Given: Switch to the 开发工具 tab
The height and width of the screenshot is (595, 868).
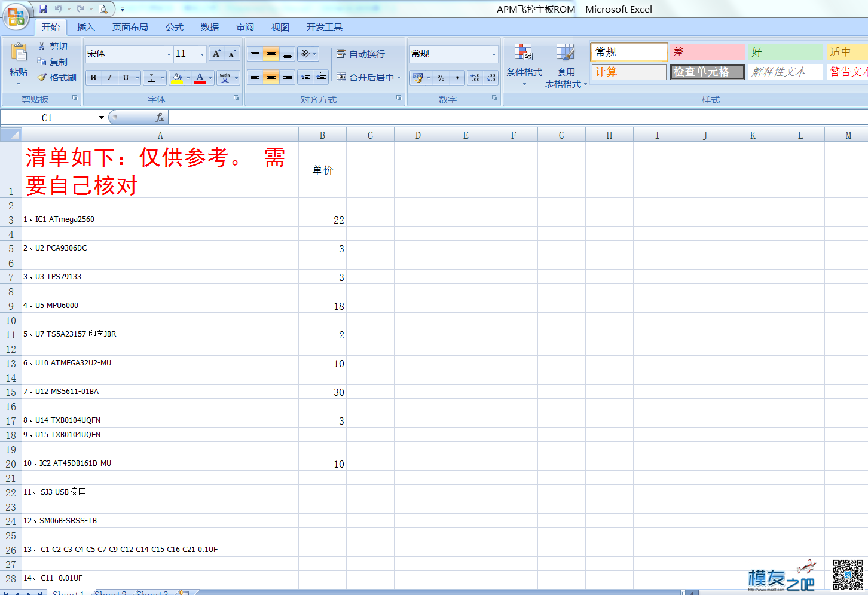Looking at the screenshot, I should coord(325,27).
